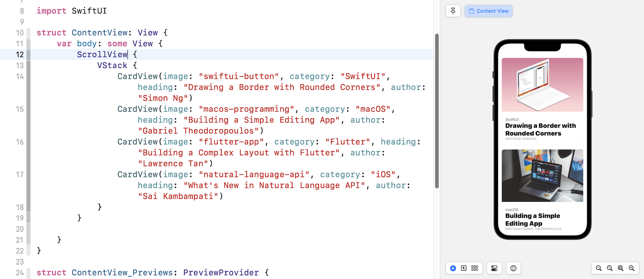Click the "SwiftUI" category label in preview

click(512, 120)
